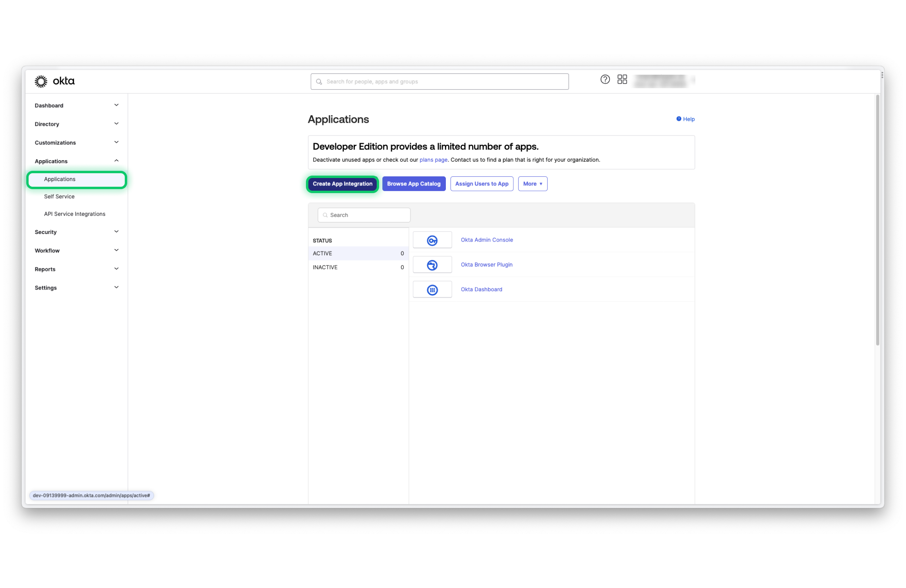The width and height of the screenshot is (906, 588).
Task: Click the Okta logo in the header
Action: pyautogui.click(x=54, y=81)
